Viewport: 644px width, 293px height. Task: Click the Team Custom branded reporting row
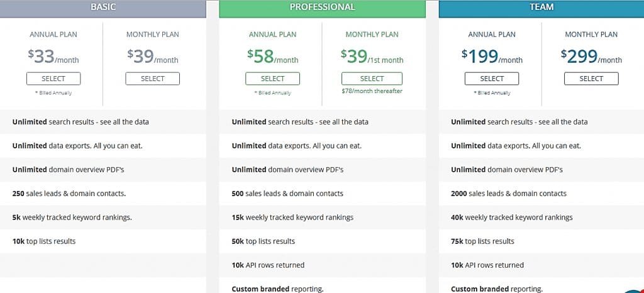click(x=497, y=289)
